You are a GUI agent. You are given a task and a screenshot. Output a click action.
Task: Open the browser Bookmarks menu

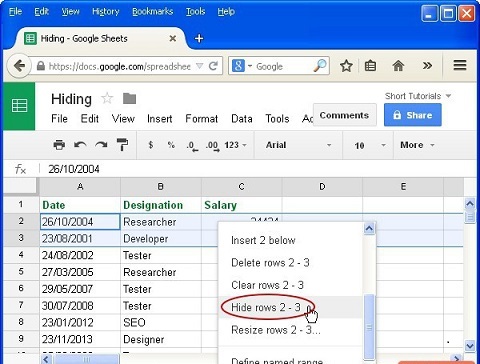point(152,12)
